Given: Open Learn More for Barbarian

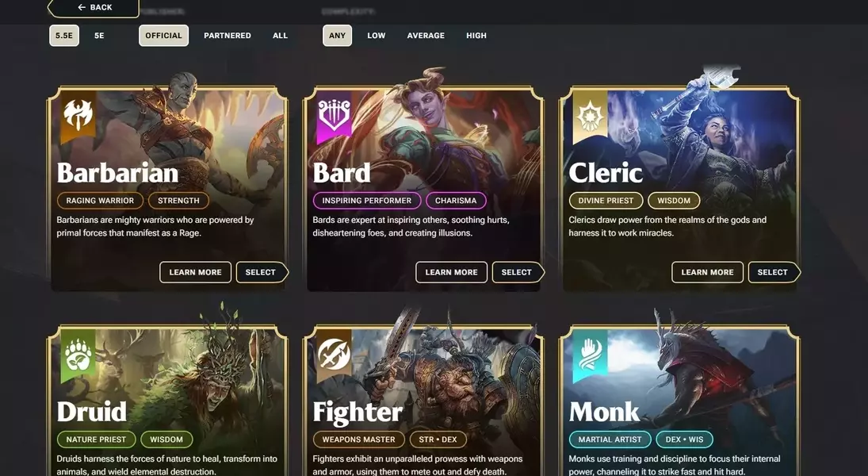Looking at the screenshot, I should (196, 272).
